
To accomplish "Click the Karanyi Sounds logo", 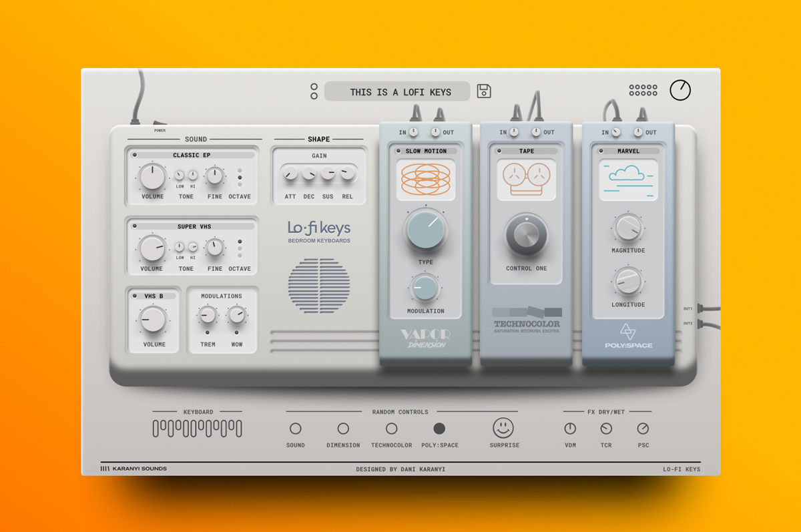I will click(x=133, y=469).
